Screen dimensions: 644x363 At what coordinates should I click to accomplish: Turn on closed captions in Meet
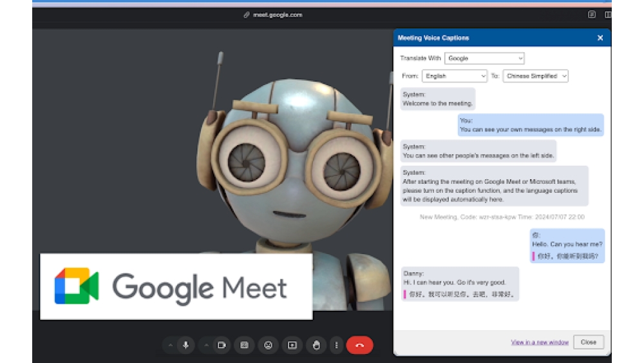(244, 346)
